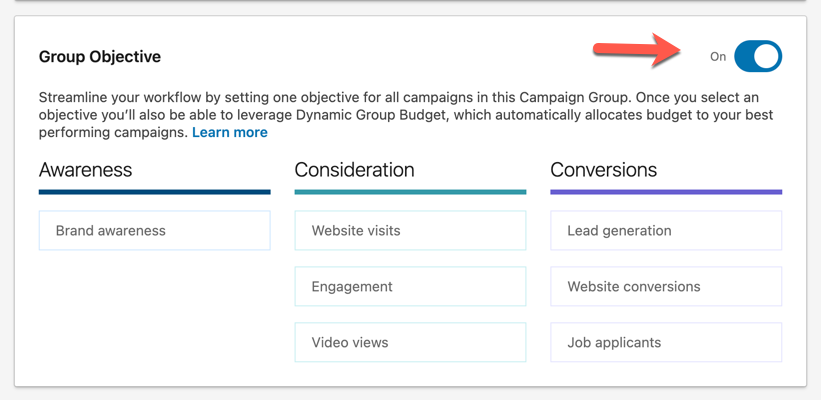821x400 pixels.
Task: Choose the Lead generation objective
Action: click(666, 231)
